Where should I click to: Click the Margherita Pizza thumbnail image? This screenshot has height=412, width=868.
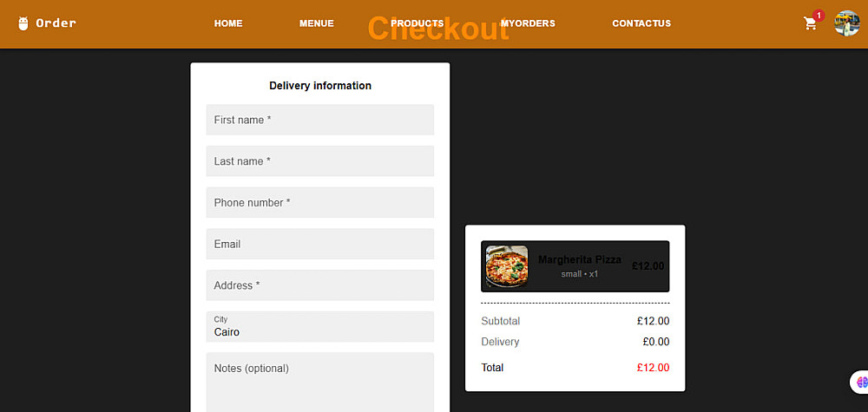point(507,266)
